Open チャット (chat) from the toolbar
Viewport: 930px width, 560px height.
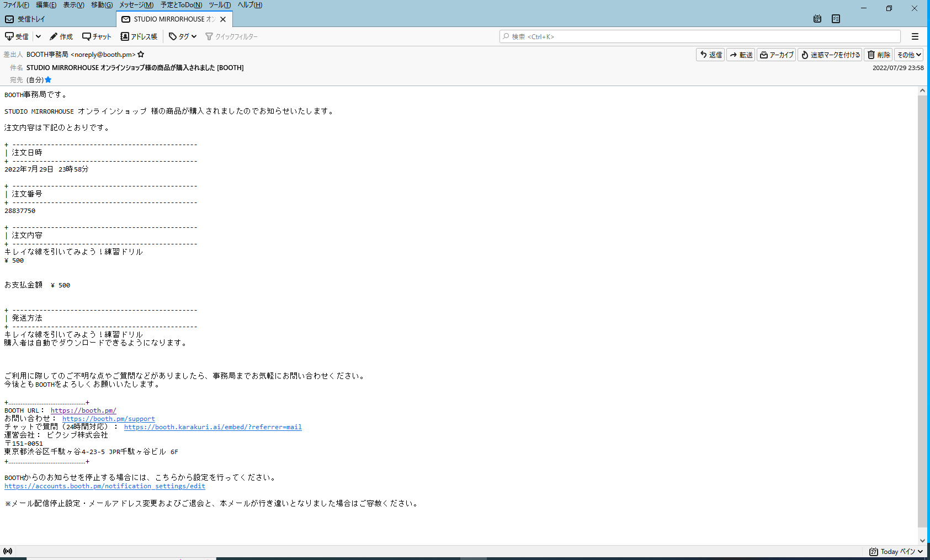point(97,36)
